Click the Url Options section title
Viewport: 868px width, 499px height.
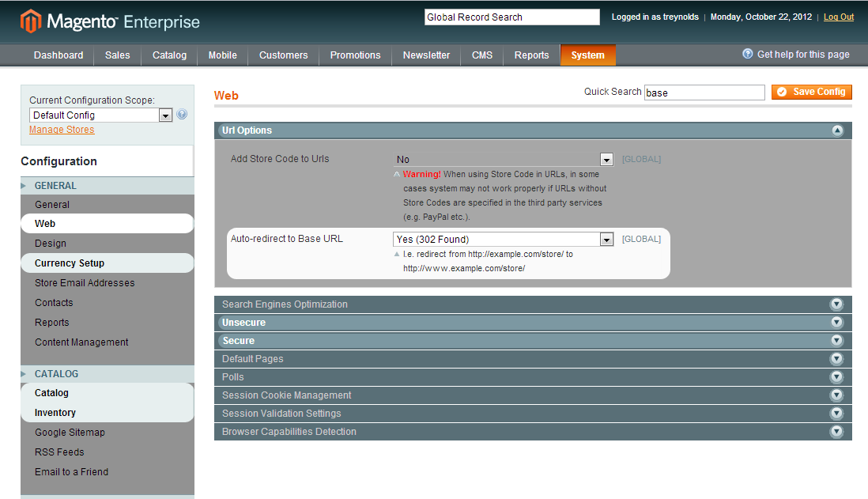(247, 130)
